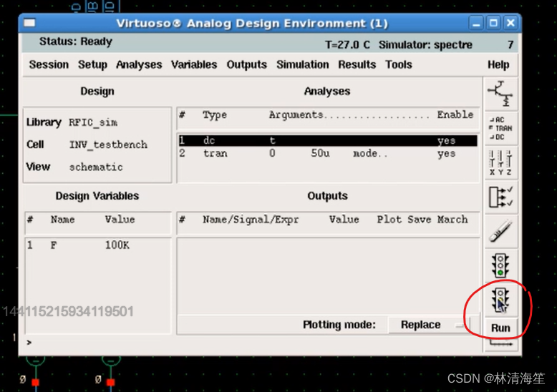
Task: Click the T=27.0 C temperature text
Action: [347, 45]
